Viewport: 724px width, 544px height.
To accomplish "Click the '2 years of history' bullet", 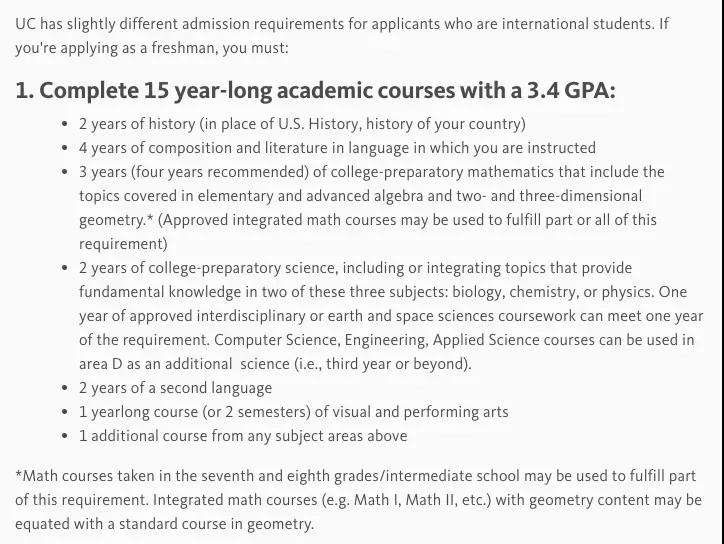I will (x=302, y=124).
